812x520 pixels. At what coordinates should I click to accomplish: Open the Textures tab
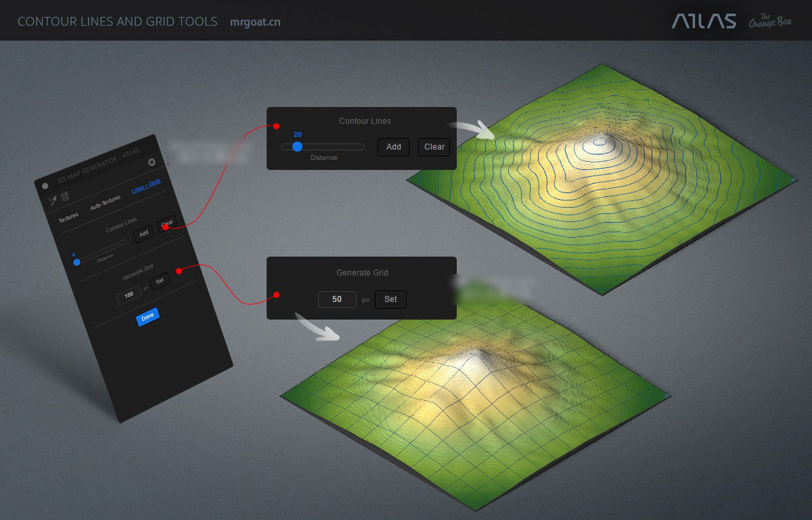[68, 218]
